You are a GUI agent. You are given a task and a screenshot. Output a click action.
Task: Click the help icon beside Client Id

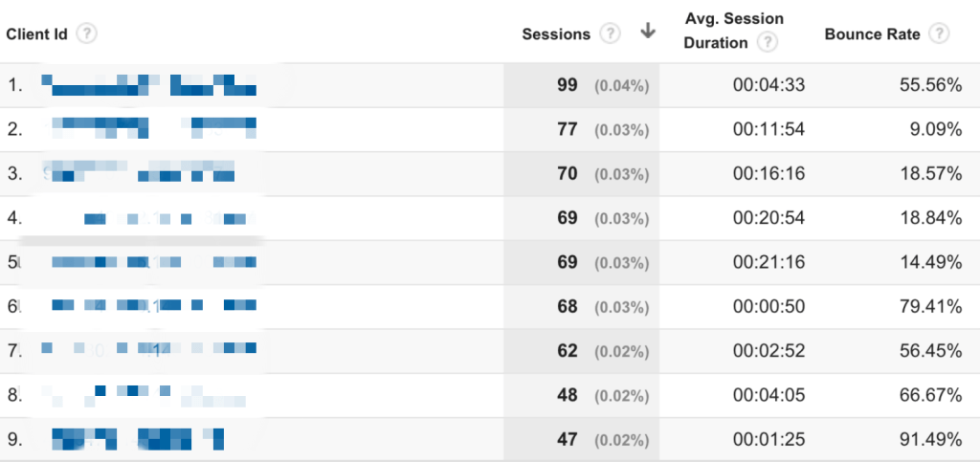87,34
